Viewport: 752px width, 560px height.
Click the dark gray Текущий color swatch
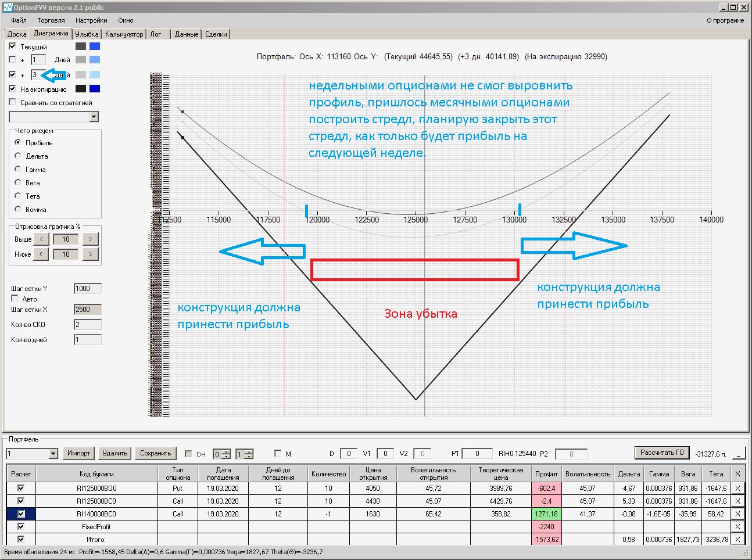(x=81, y=46)
